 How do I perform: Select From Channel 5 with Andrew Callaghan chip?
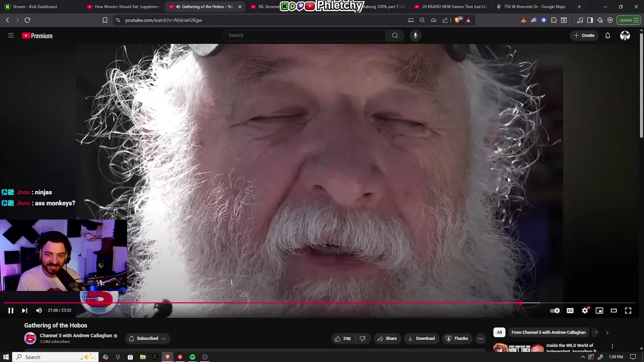tap(548, 332)
